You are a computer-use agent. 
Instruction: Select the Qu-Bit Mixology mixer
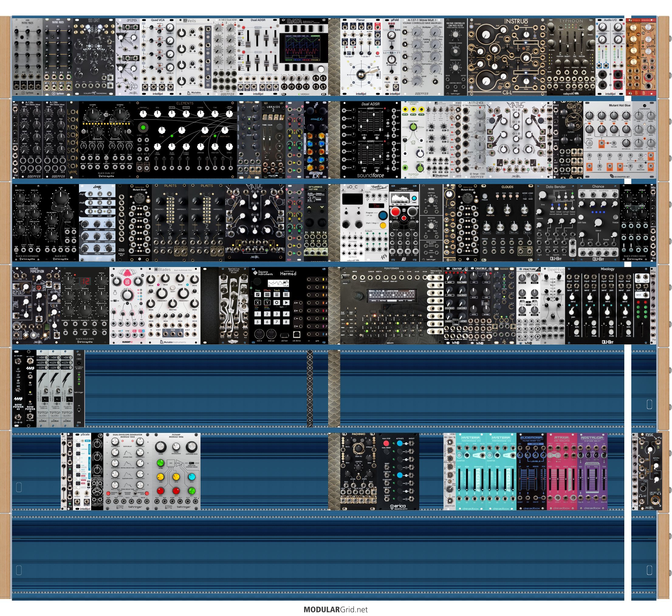pos(607,306)
